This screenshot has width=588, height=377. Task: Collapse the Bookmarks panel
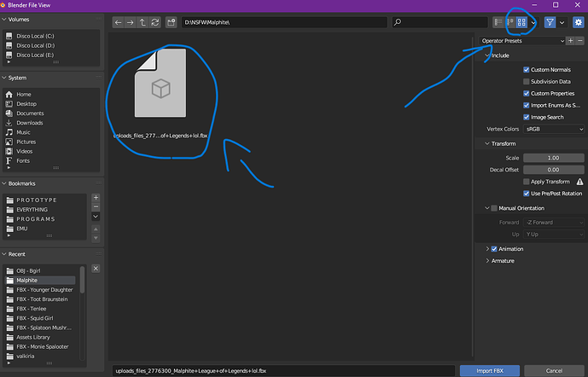click(x=4, y=183)
